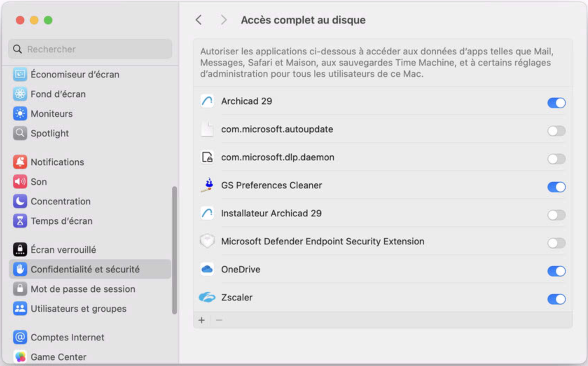
Task: Go back with the left chevron
Action: point(199,20)
